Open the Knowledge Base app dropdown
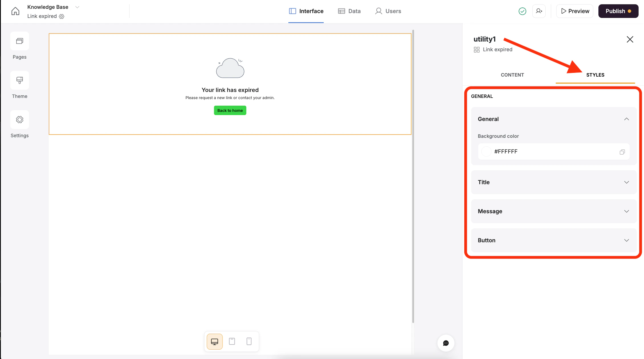This screenshot has width=644, height=359. point(77,7)
